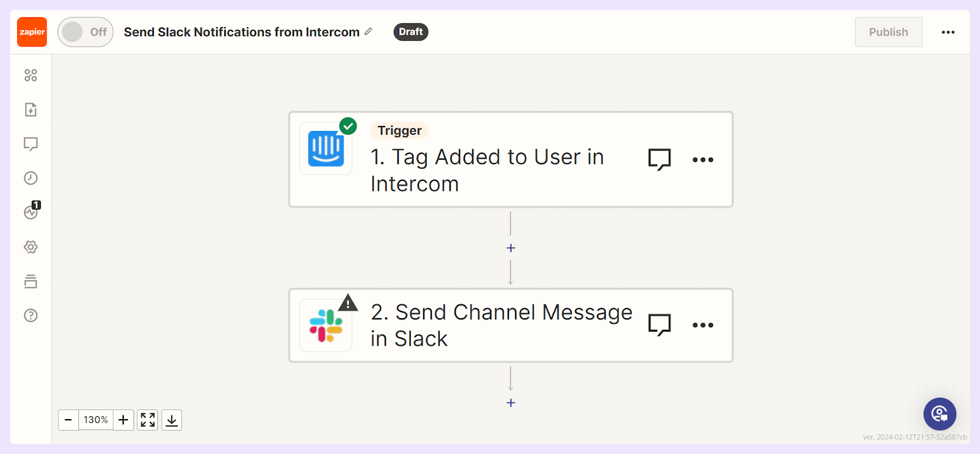Click the green checkmark status on trigger

click(349, 126)
